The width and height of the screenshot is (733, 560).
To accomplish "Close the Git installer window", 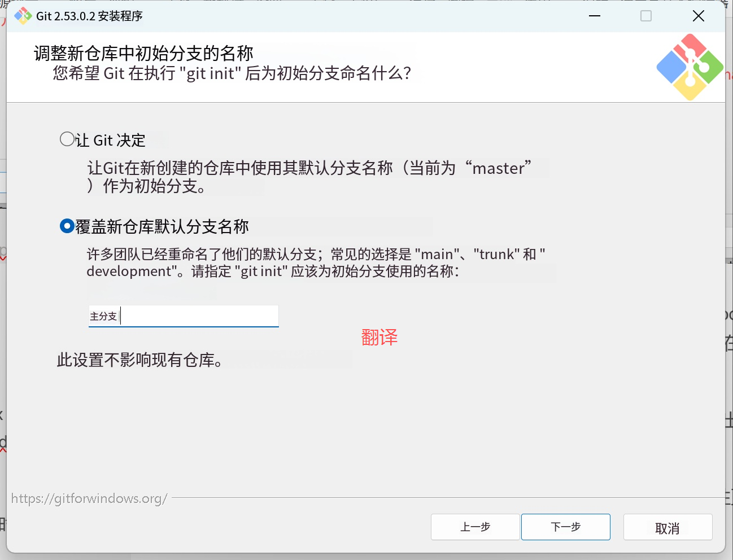I will click(x=699, y=16).
